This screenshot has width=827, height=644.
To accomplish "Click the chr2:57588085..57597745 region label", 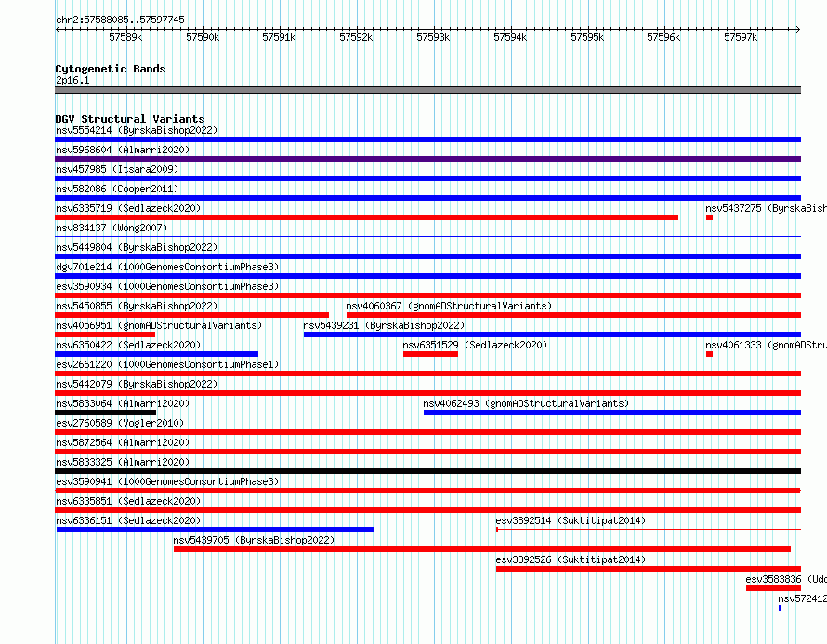I will 120,20.
